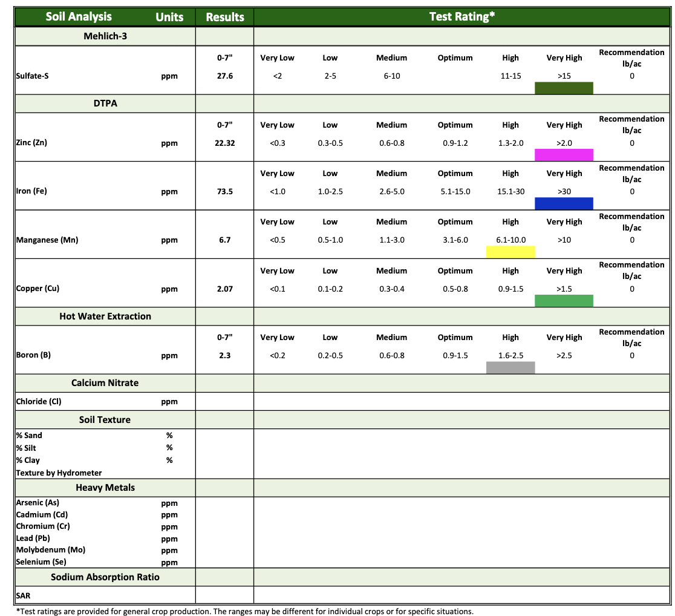Image resolution: width=675 pixels, height=616 pixels.
Task: Select the Iron result 73.5
Action: pyautogui.click(x=225, y=192)
